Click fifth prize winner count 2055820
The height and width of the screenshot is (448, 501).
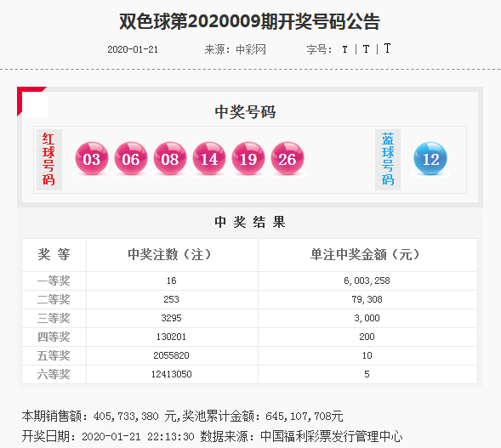tap(172, 355)
